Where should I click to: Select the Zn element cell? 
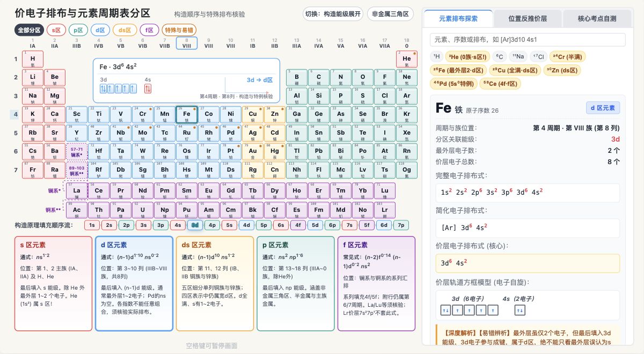tap(275, 115)
